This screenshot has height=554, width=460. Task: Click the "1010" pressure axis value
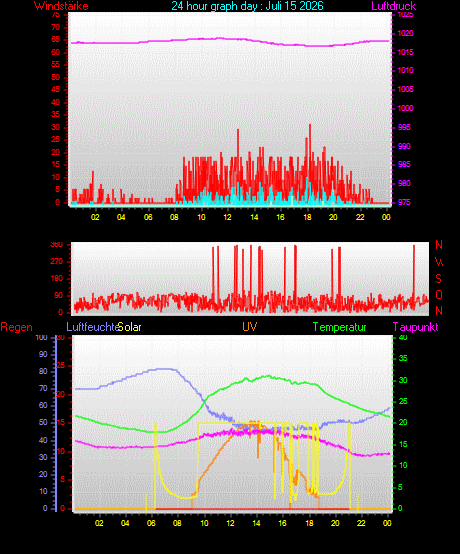(x=405, y=70)
